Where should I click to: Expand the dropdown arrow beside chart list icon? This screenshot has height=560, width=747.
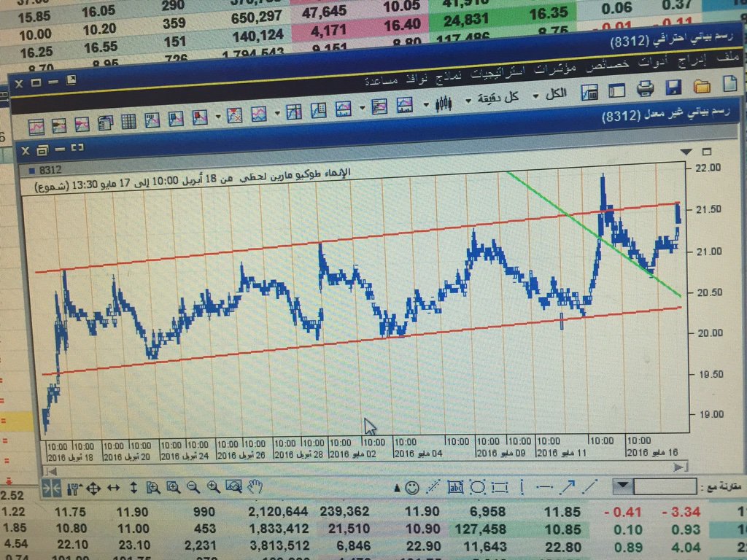coord(362,108)
